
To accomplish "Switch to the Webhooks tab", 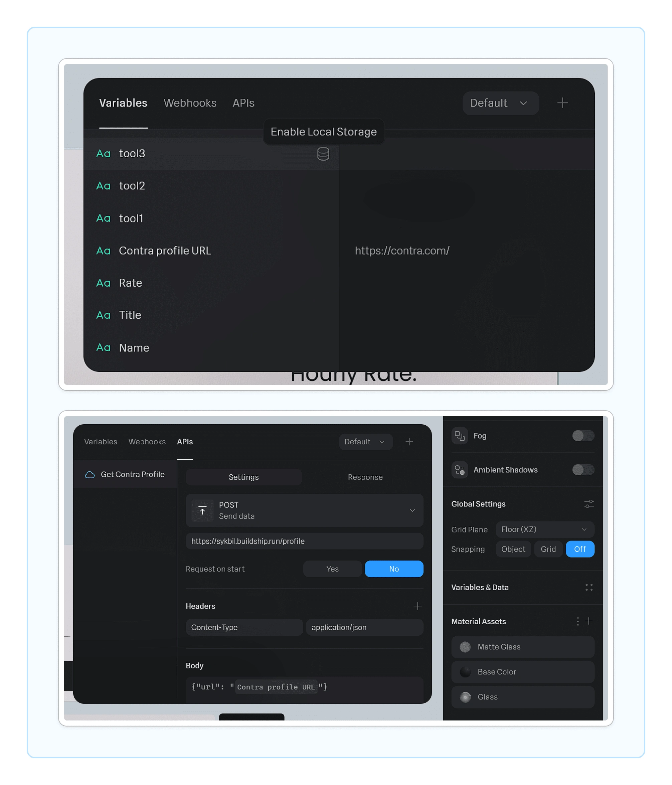I will point(190,103).
